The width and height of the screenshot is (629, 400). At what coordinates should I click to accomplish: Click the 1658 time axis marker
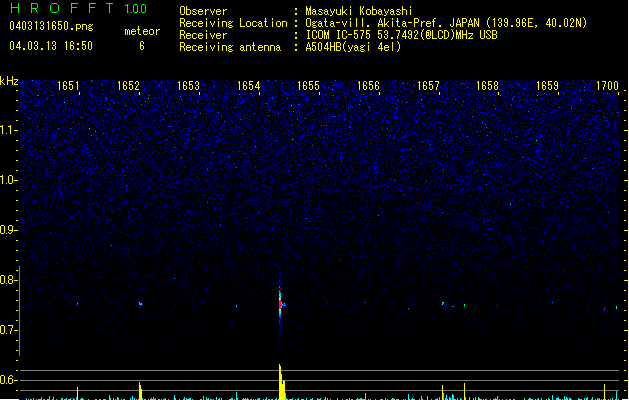click(x=487, y=86)
